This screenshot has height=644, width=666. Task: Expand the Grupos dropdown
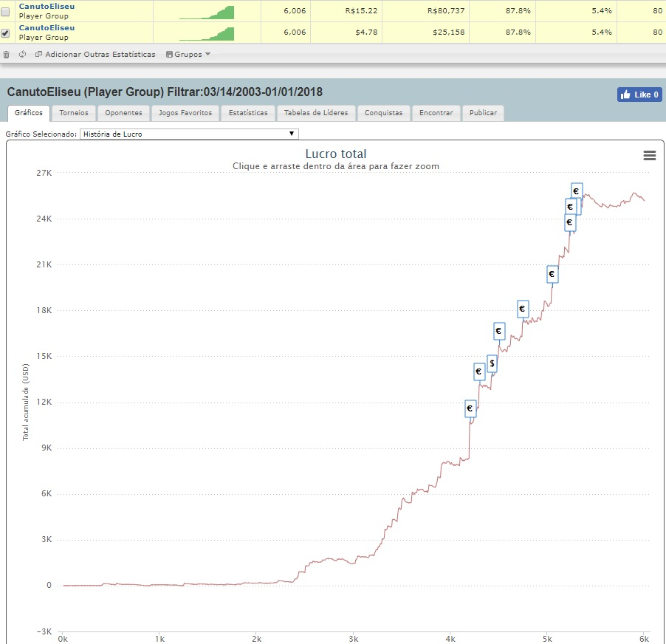(188, 55)
